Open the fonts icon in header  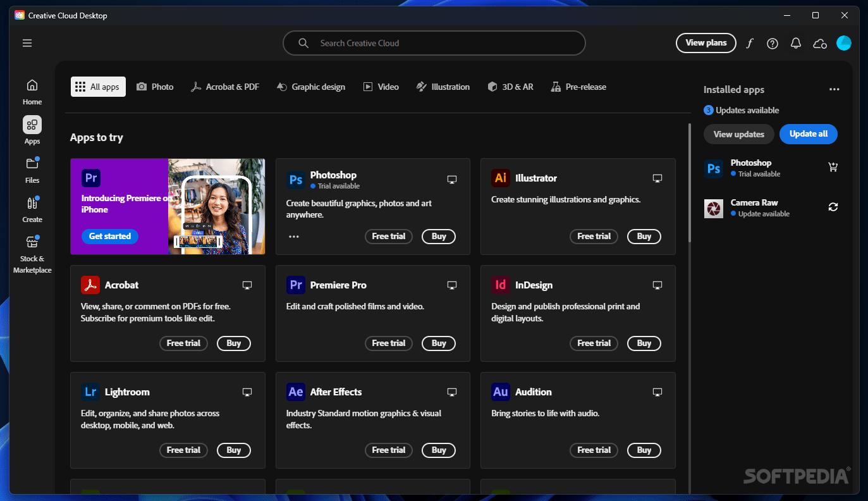(750, 43)
